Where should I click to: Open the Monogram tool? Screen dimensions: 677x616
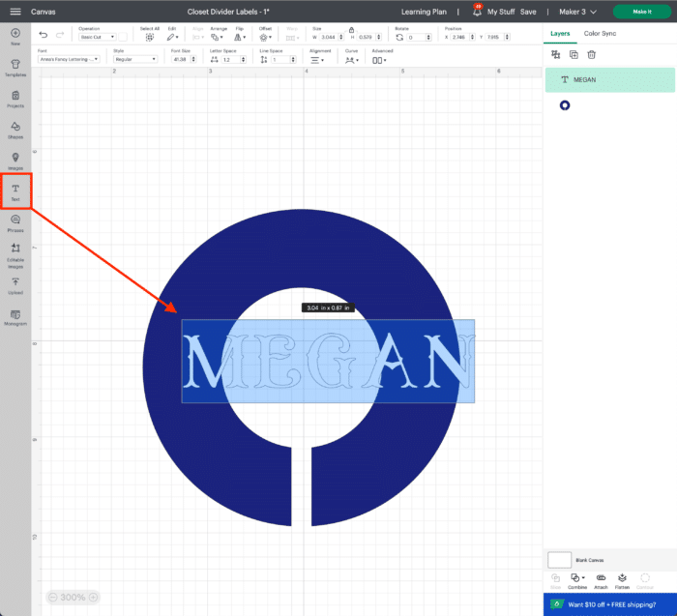click(15, 316)
